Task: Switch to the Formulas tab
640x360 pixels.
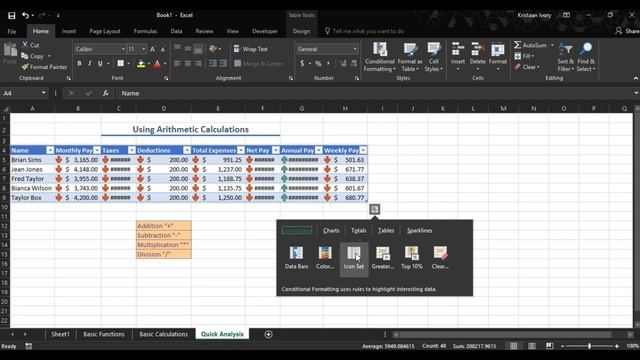Action: [145, 31]
